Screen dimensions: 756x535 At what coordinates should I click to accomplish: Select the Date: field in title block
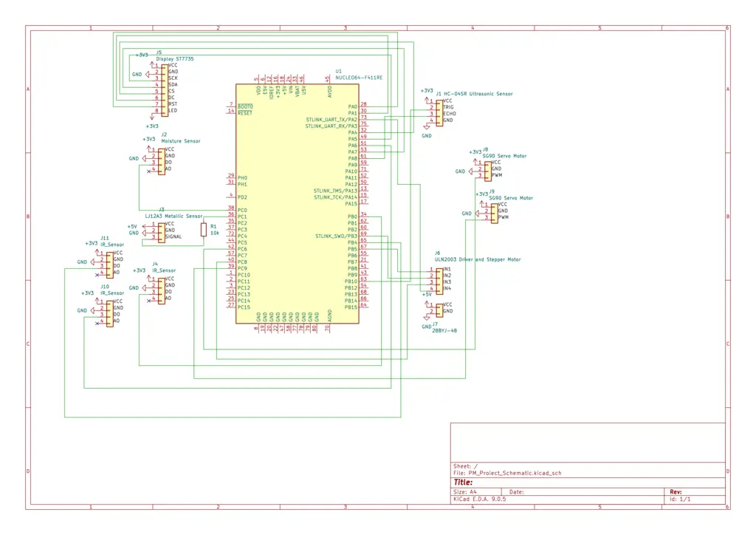[516, 492]
